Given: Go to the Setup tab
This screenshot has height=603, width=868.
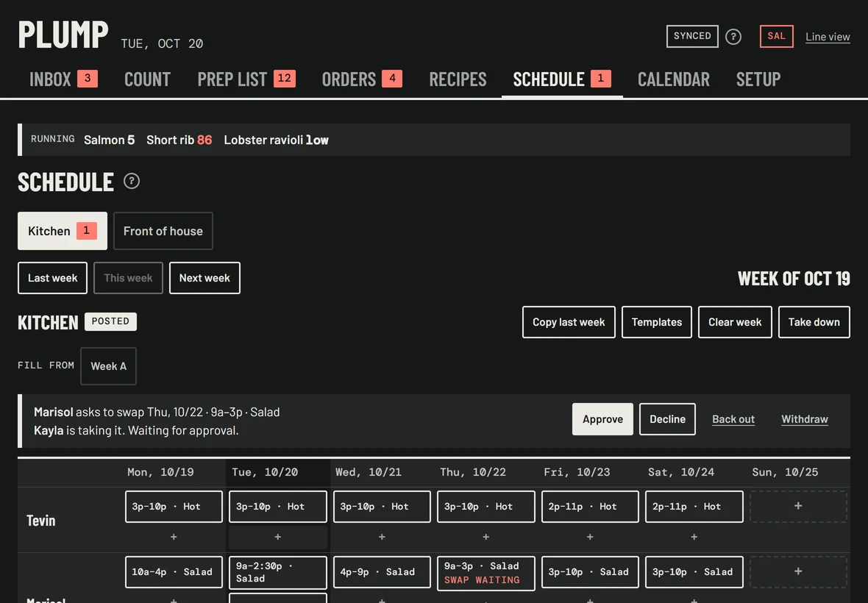Looking at the screenshot, I should pyautogui.click(x=758, y=79).
